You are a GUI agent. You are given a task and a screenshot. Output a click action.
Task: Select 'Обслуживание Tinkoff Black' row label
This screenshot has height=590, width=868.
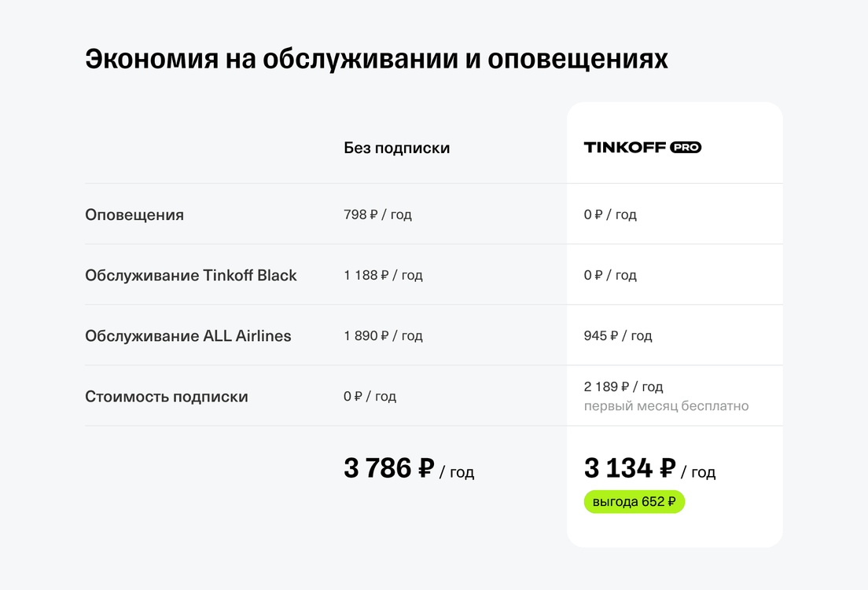(191, 275)
